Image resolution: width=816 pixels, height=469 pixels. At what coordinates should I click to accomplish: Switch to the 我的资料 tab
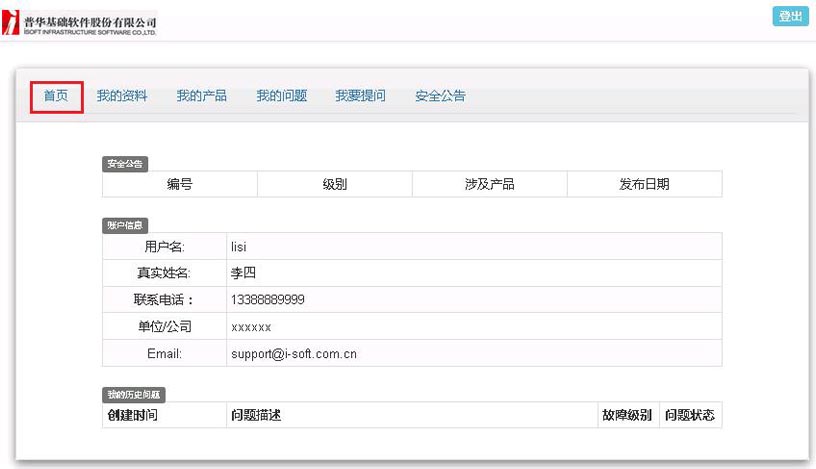(122, 96)
